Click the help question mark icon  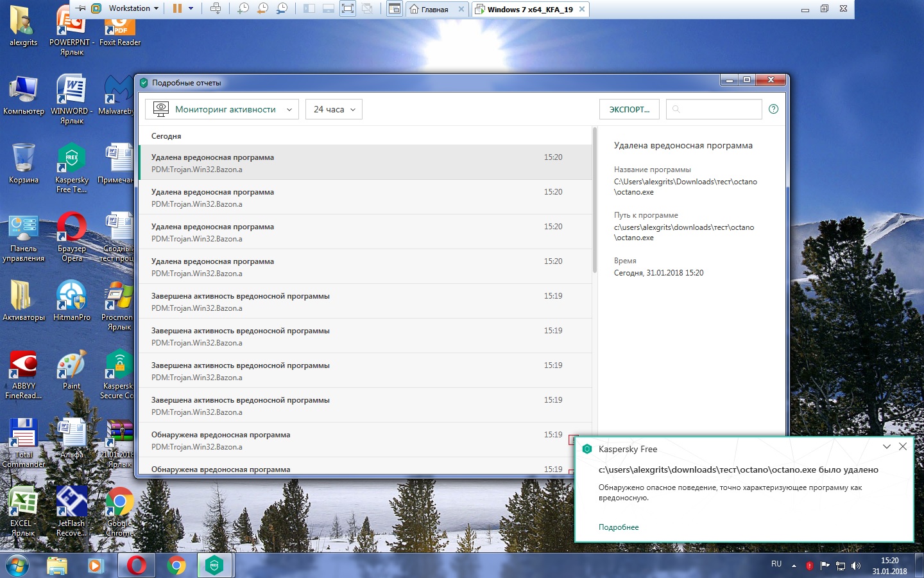773,109
